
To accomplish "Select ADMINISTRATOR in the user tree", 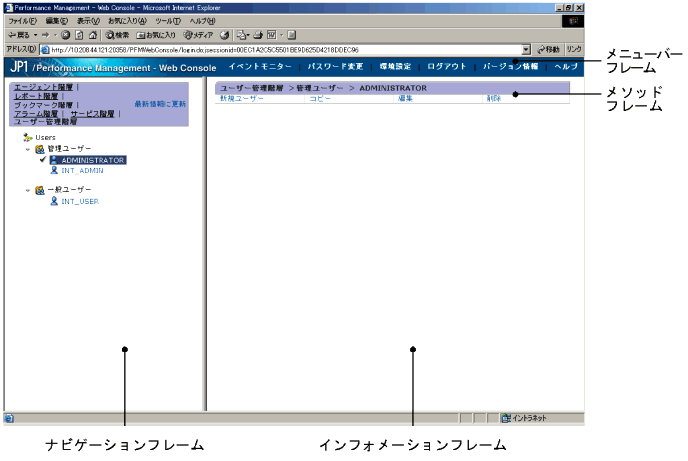I will (93, 160).
